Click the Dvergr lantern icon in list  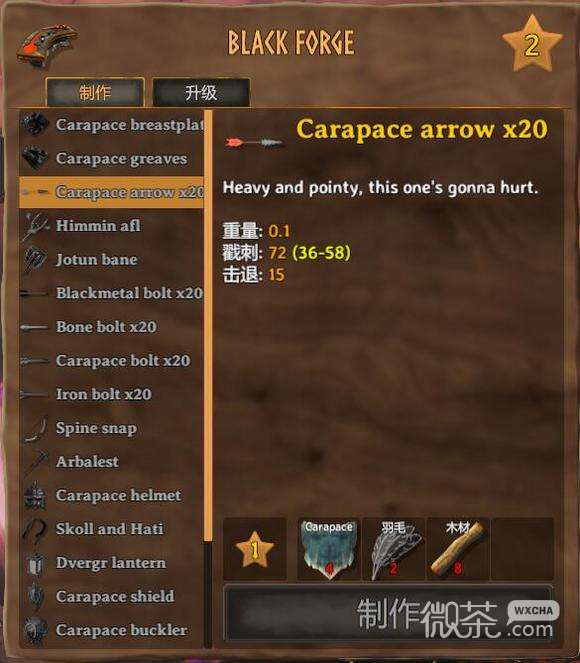35,563
